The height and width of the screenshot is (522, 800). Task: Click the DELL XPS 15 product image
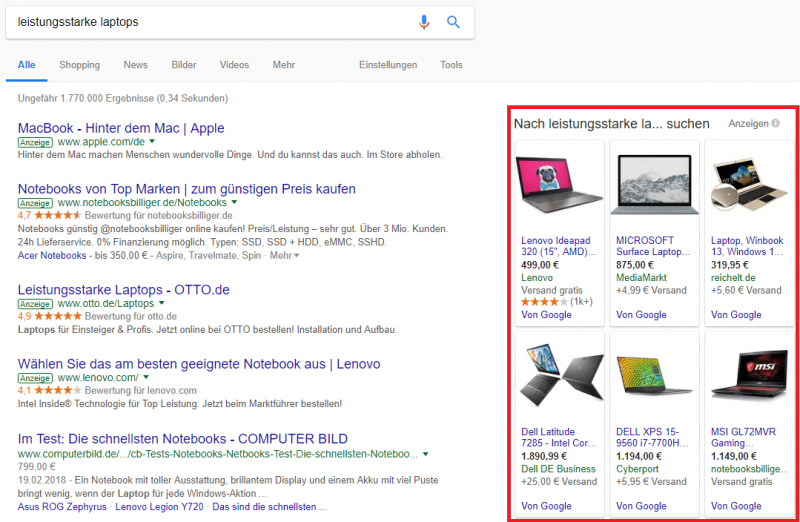pyautogui.click(x=655, y=376)
